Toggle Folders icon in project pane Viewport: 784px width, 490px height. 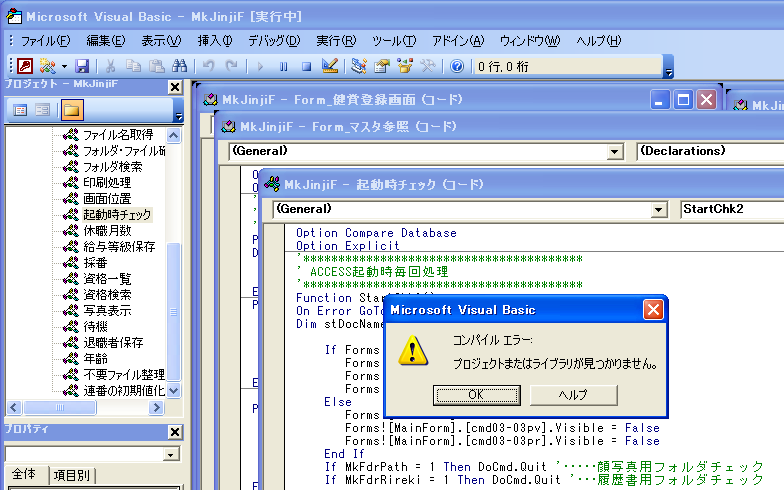pyautogui.click(x=72, y=110)
